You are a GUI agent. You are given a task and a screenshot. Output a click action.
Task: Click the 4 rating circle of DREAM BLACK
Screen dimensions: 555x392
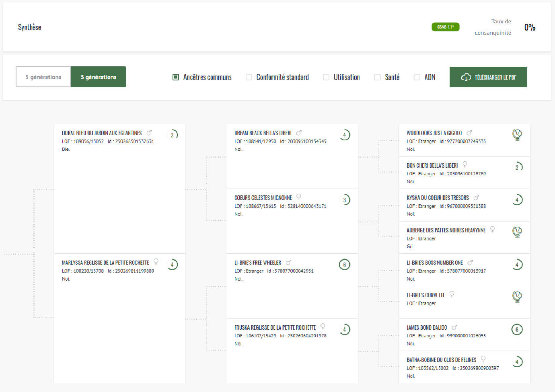click(344, 135)
